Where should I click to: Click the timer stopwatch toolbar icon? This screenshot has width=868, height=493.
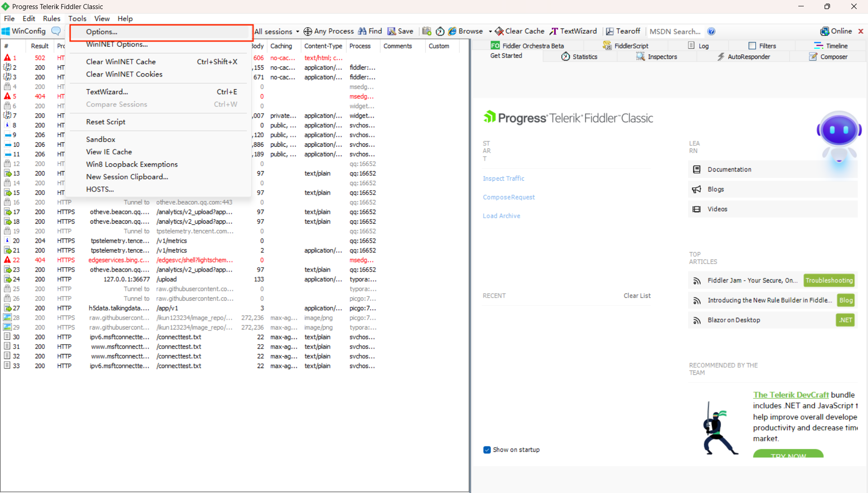440,31
